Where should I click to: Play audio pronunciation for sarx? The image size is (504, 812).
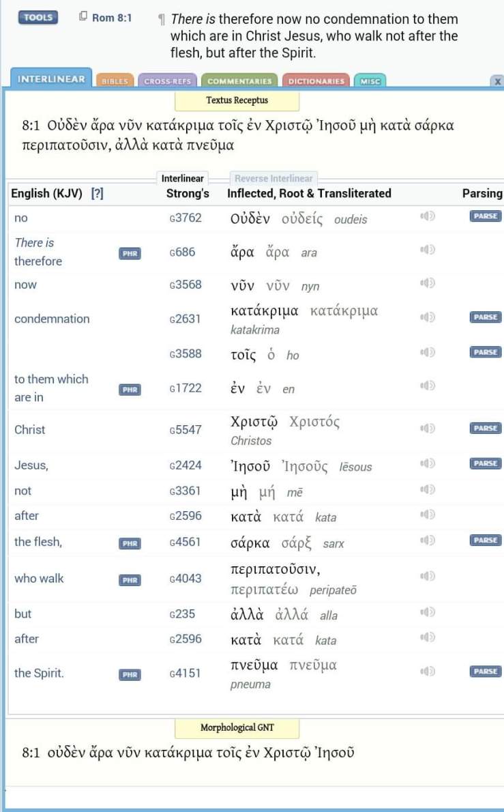click(428, 540)
